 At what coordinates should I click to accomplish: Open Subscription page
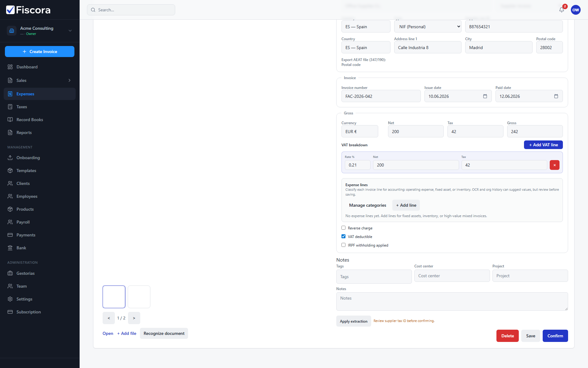click(40, 312)
